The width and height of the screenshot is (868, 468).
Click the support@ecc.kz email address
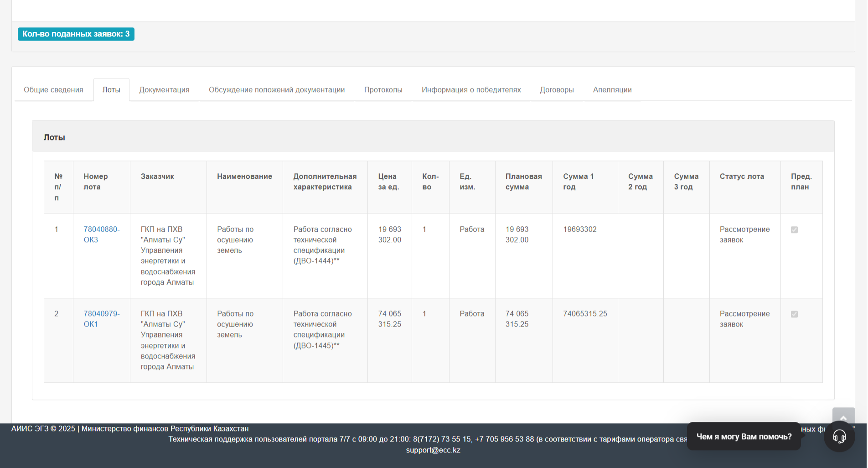coord(433,450)
